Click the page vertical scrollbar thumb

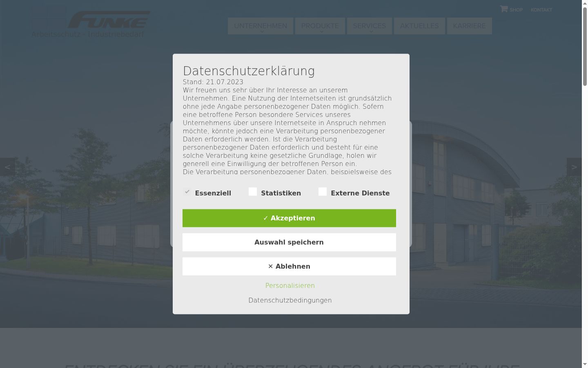point(585,46)
